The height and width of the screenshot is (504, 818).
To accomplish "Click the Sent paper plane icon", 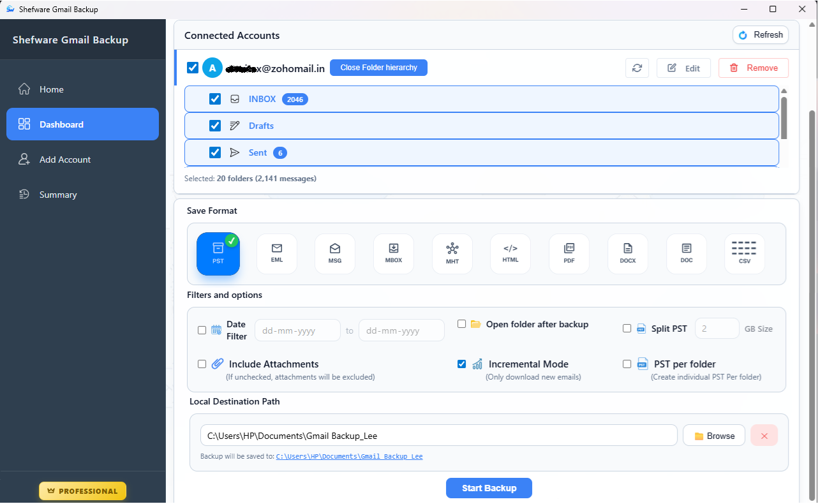I will (235, 152).
